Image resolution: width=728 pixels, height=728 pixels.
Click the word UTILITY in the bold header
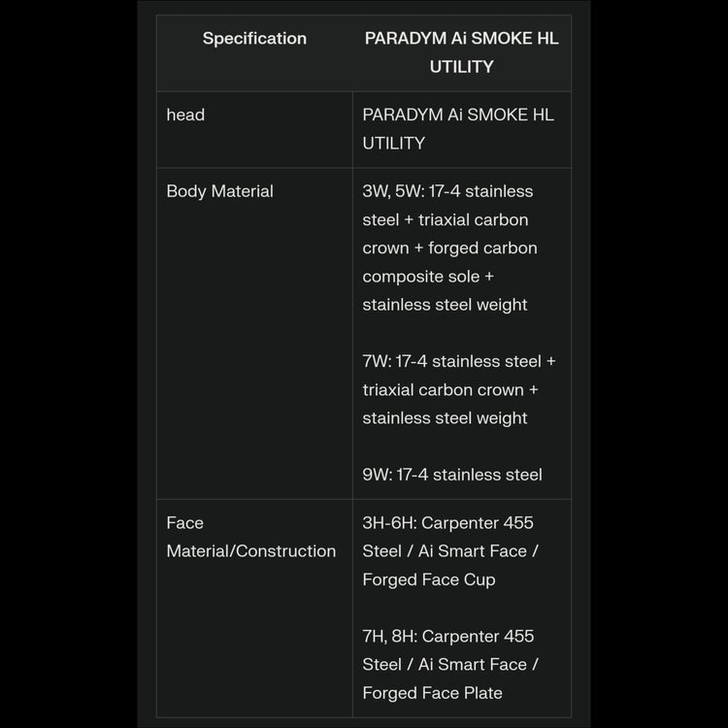(461, 67)
